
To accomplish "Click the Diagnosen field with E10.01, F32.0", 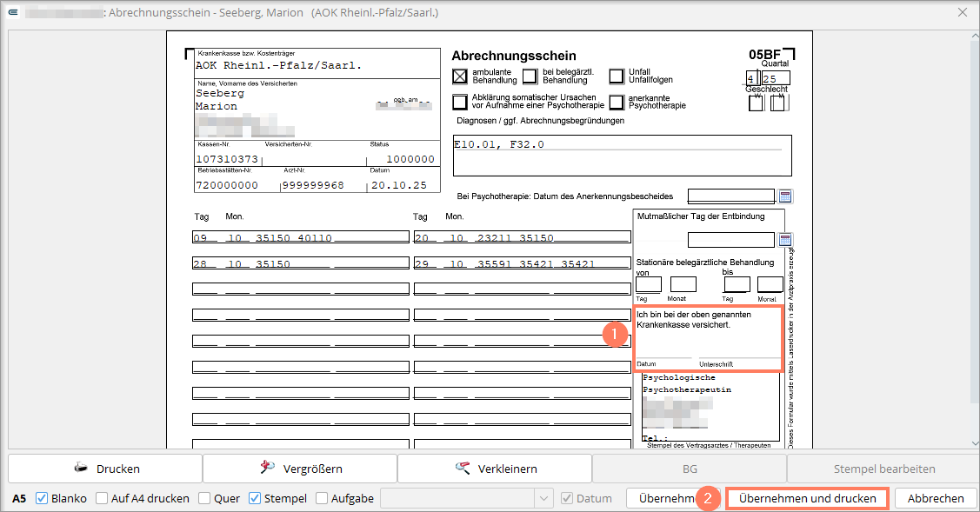I will (623, 156).
